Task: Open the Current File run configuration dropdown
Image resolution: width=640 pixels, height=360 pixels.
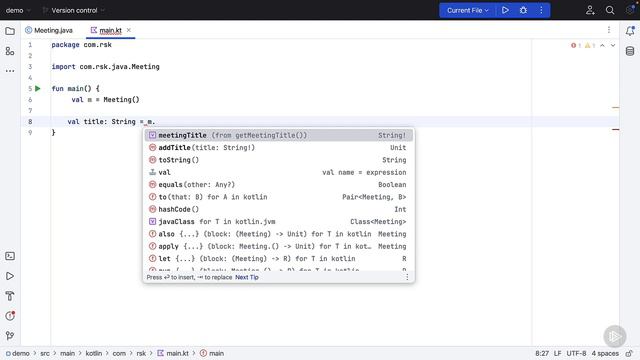Action: pos(467,10)
